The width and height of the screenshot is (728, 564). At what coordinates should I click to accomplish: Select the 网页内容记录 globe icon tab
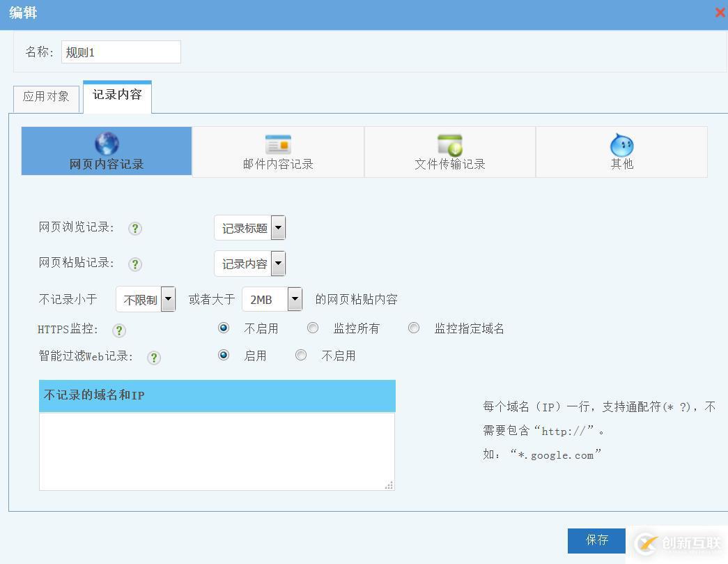pyautogui.click(x=106, y=151)
